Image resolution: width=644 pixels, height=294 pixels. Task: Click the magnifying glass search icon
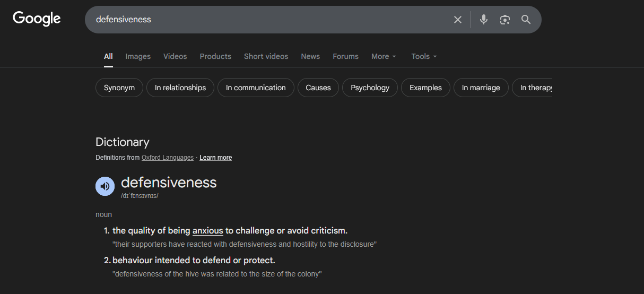(526, 20)
